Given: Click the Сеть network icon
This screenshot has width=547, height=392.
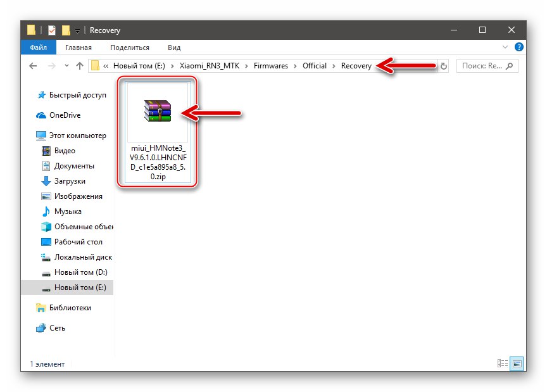Looking at the screenshot, I should point(41,328).
